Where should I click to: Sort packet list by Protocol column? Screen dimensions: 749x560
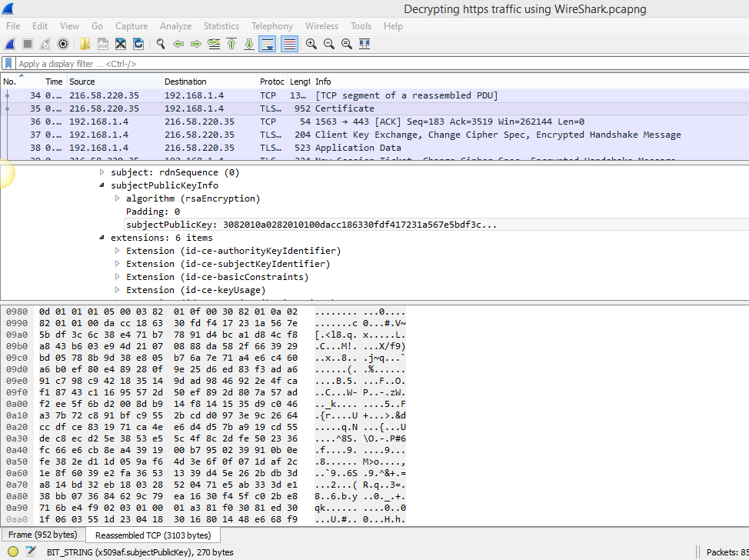(271, 82)
